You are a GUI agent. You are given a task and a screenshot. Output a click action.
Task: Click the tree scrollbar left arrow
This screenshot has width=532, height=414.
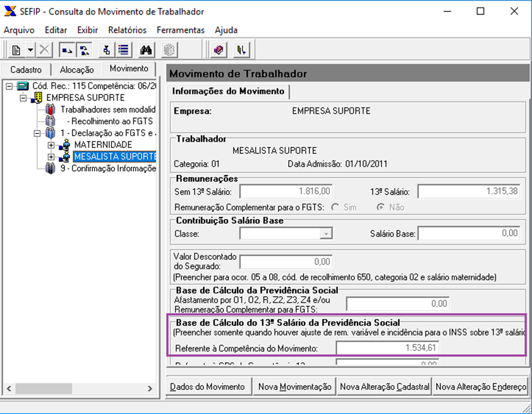9,389
